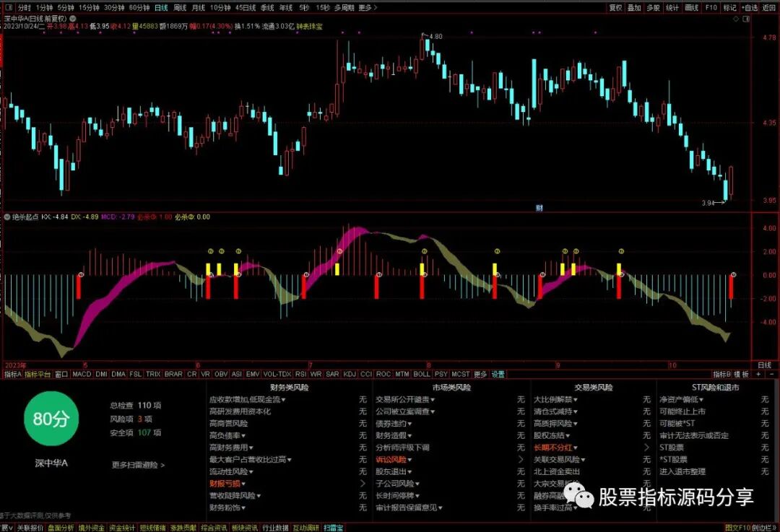Viewport: 780px width, 532px height.
Task: Select the 月线 monthly period
Action: tap(199, 7)
